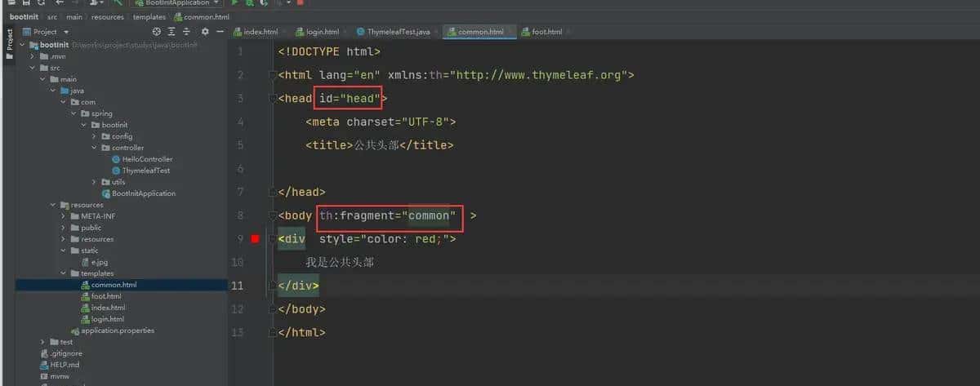Click th:fragment attribute in code
The width and height of the screenshot is (980, 386).
pyautogui.click(x=387, y=215)
